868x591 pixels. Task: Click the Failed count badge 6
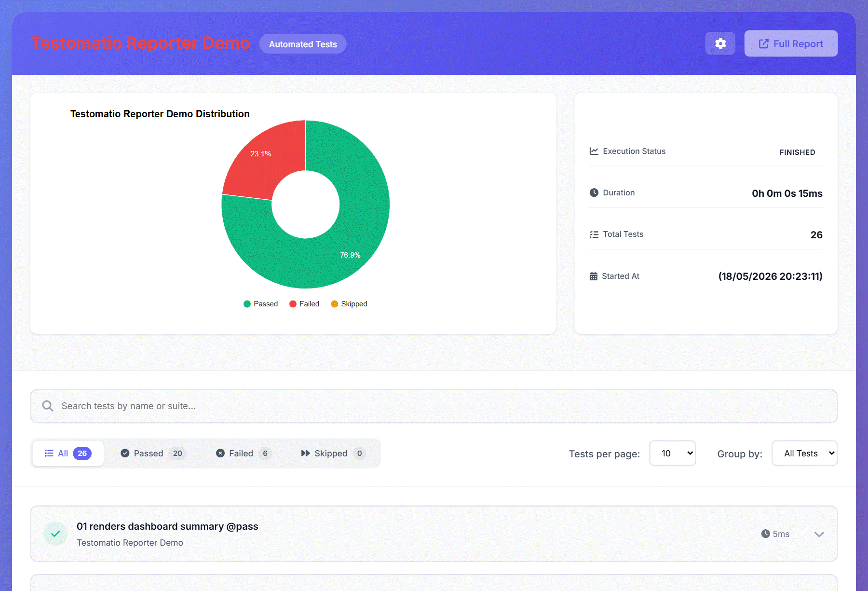(x=265, y=454)
